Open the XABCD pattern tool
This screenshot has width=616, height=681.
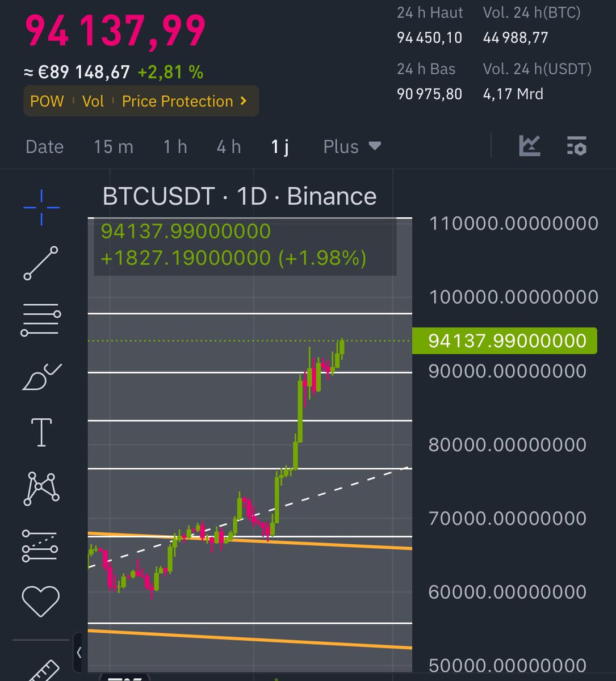pos(41,489)
